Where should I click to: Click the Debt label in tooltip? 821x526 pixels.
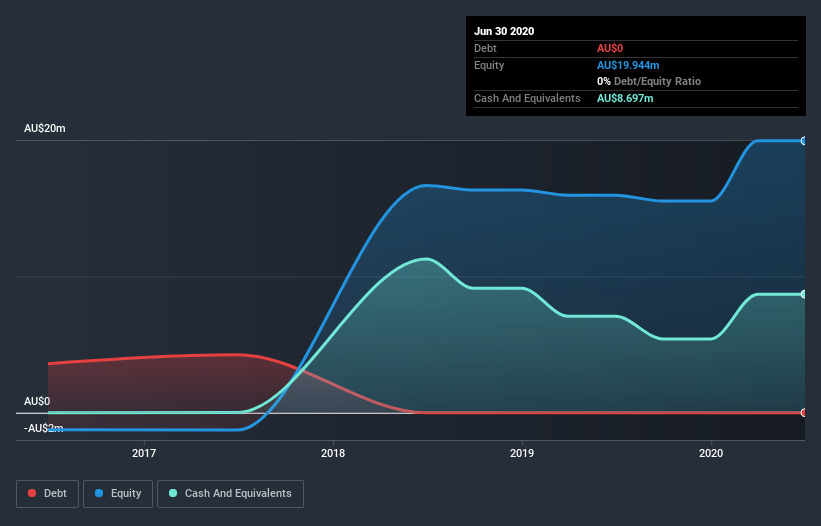click(x=485, y=48)
